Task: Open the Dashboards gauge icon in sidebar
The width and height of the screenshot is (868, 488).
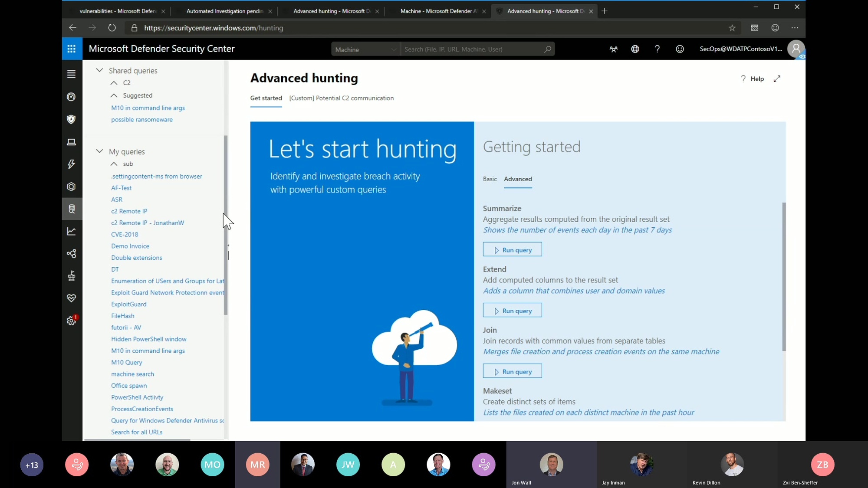Action: [x=72, y=97]
